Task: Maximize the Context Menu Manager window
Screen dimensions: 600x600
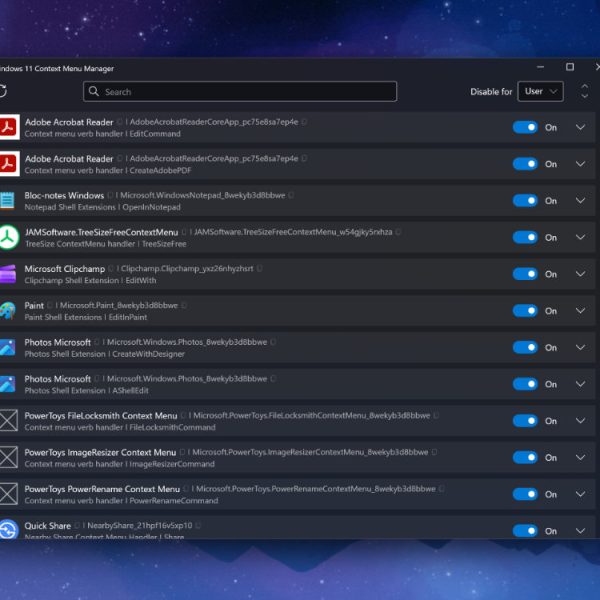Action: [570, 67]
